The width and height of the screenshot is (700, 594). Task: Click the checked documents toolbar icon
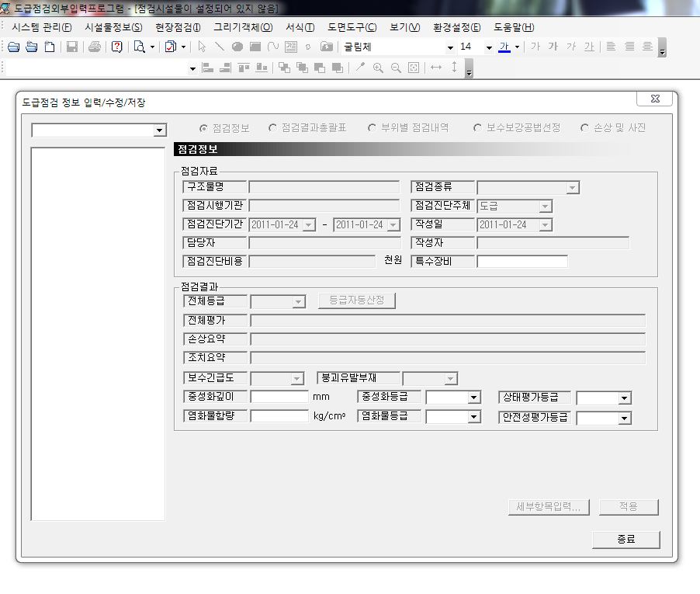tap(171, 47)
